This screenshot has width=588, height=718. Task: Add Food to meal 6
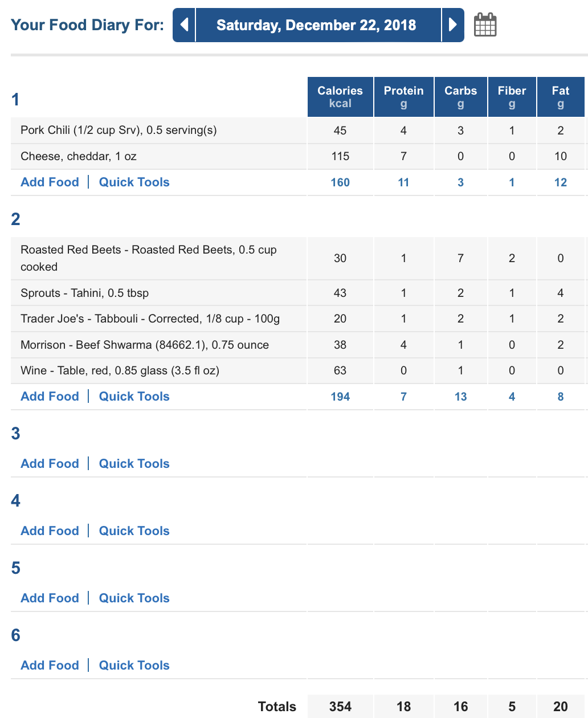50,666
